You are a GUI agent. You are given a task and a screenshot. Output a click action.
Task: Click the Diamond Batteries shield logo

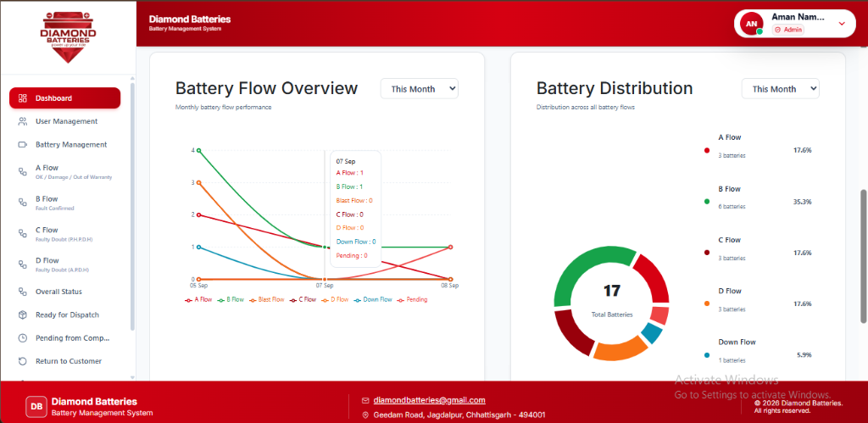69,36
